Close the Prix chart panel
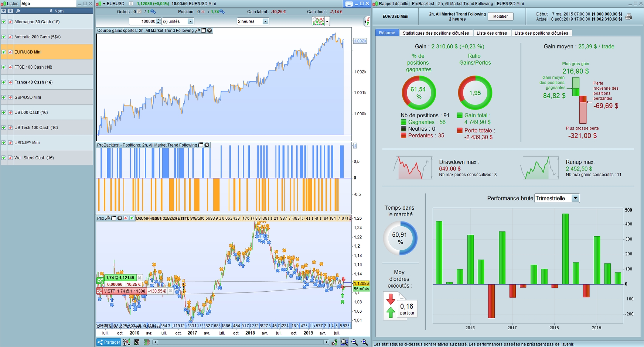This screenshot has width=644, height=347. tap(120, 218)
